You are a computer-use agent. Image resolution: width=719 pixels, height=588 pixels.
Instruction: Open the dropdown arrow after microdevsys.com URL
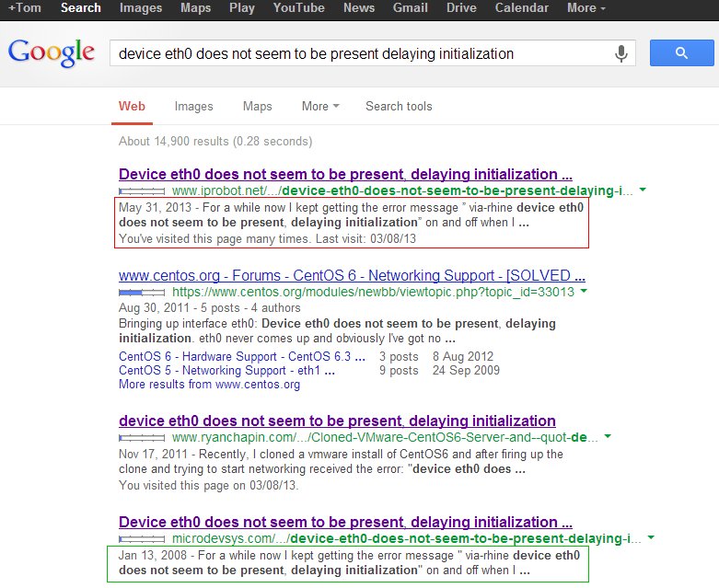click(x=651, y=537)
